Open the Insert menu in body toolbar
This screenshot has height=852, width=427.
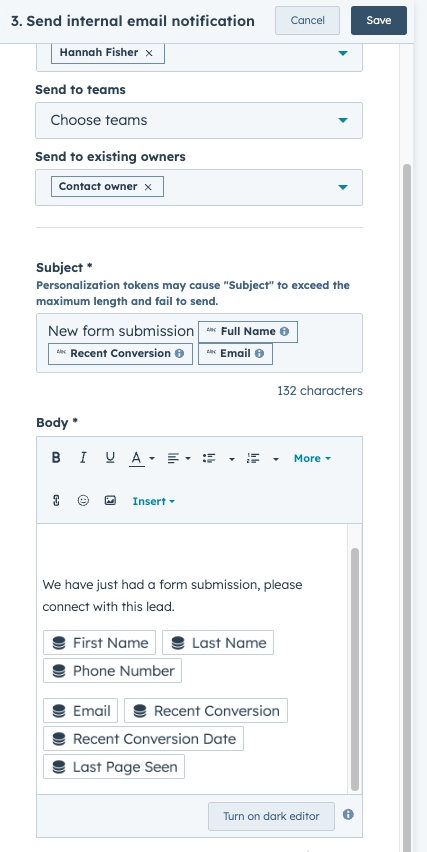tap(154, 502)
